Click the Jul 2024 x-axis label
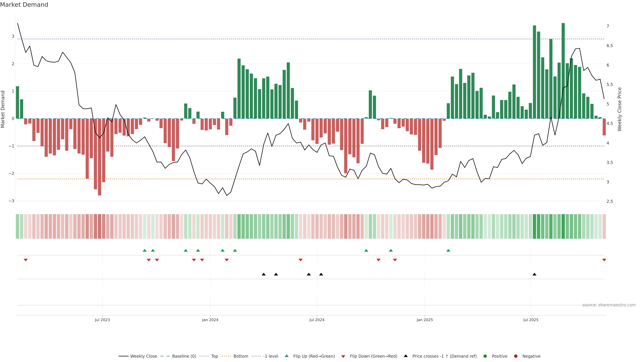 click(x=317, y=320)
